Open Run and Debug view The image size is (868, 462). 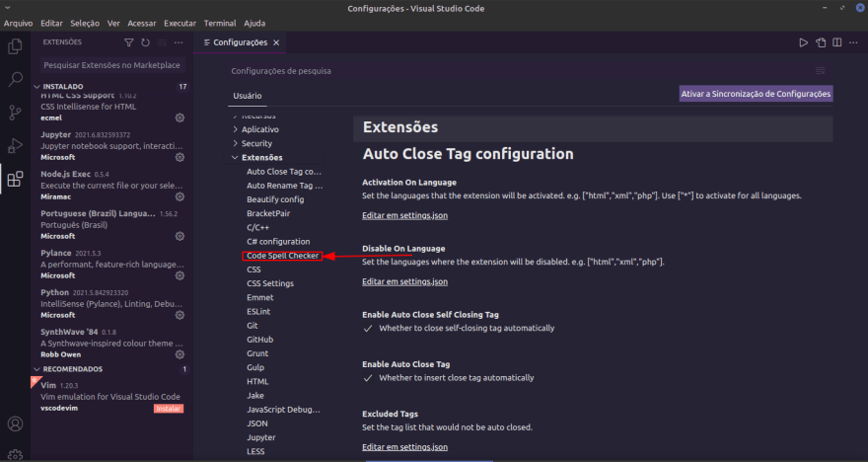pos(15,146)
